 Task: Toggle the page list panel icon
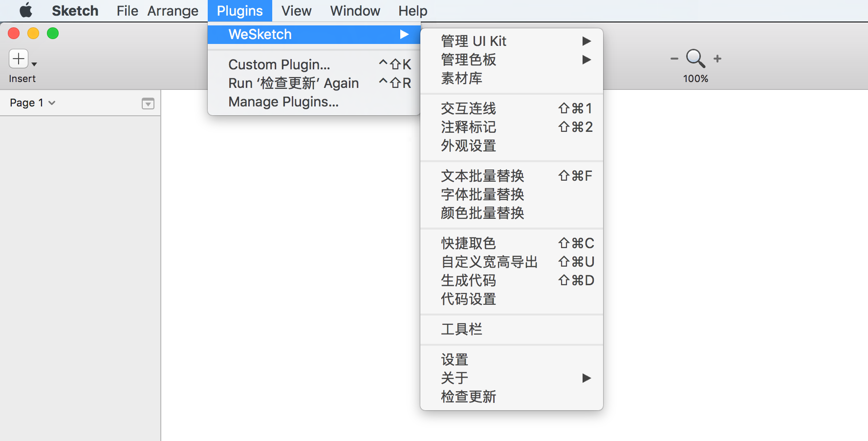coord(148,103)
